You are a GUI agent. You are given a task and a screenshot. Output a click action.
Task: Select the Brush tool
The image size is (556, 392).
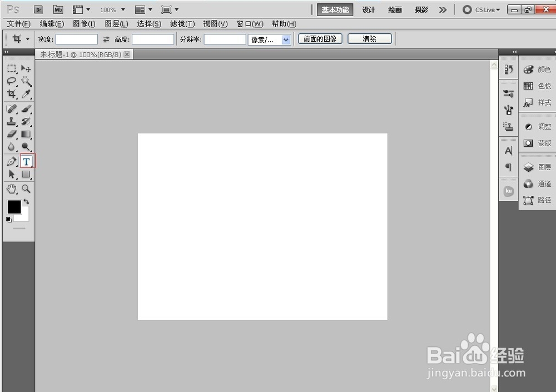point(26,108)
